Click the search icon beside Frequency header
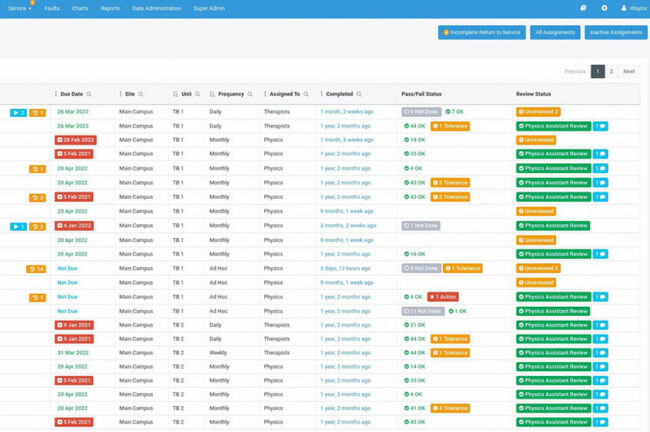This screenshot has width=650, height=432. point(251,94)
